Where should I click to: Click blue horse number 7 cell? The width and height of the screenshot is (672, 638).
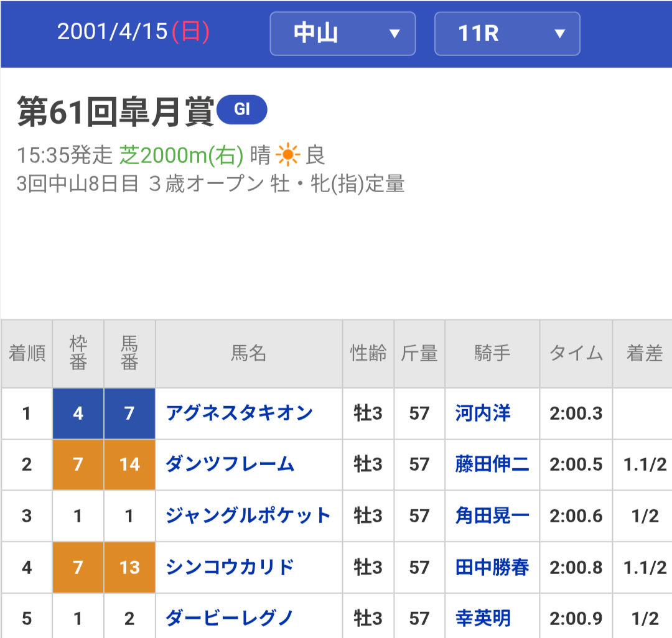tap(129, 414)
